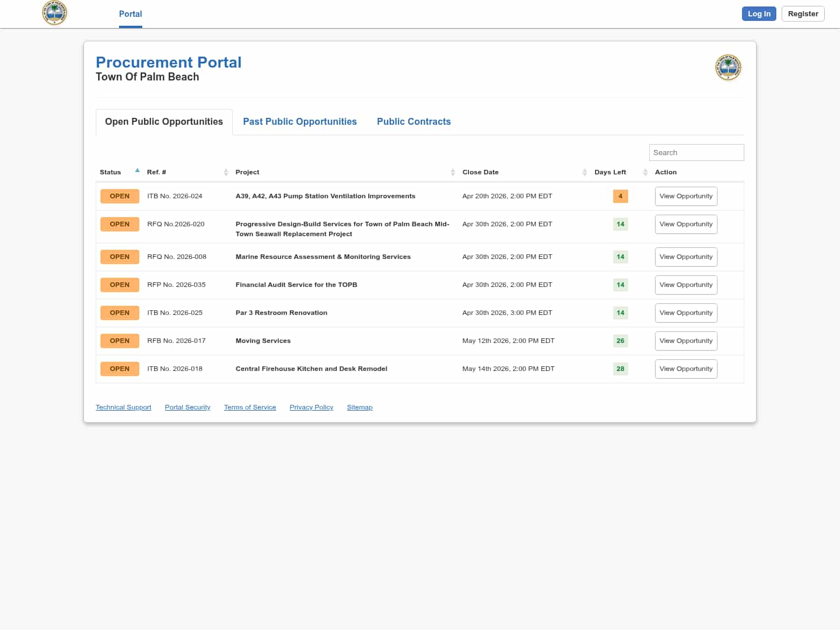Select the Portal navigation item
Image resolution: width=840 pixels, height=630 pixels.
click(130, 14)
